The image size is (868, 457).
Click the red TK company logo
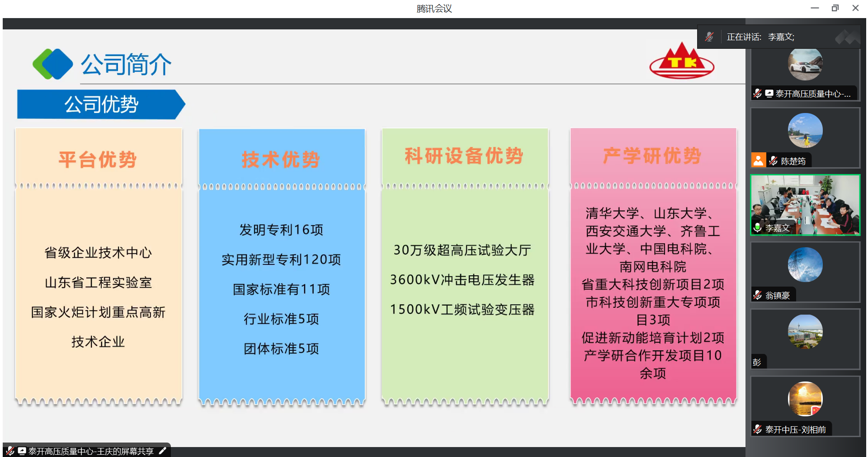[682, 61]
